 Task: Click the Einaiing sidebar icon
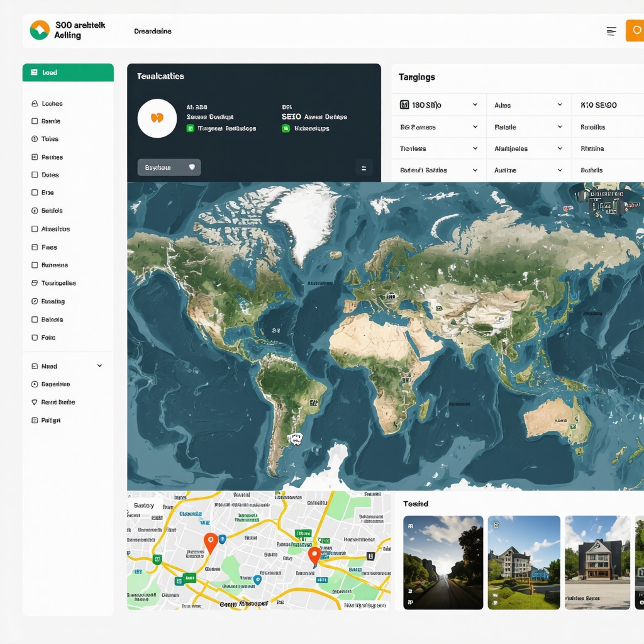pyautogui.click(x=35, y=301)
